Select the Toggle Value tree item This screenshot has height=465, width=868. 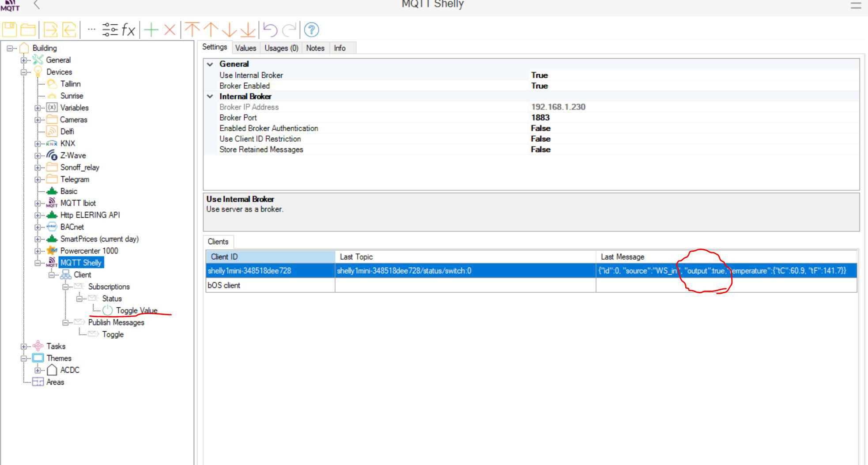pos(136,310)
